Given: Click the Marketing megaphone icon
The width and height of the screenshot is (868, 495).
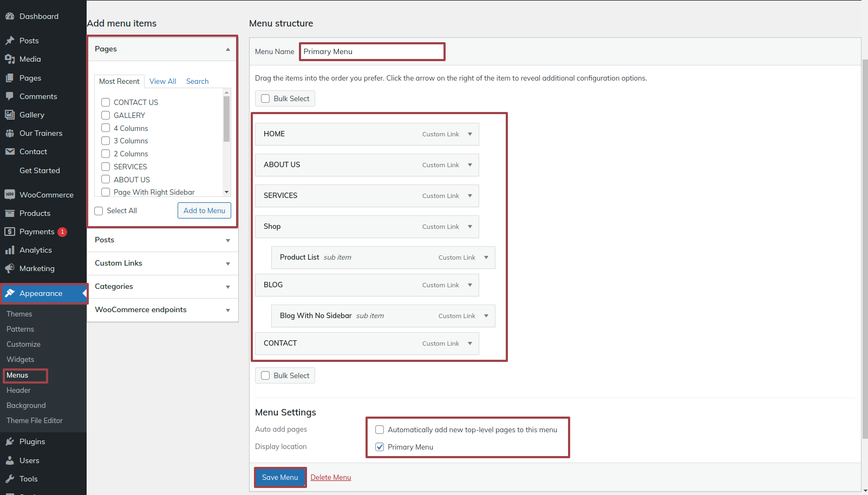Looking at the screenshot, I should coord(10,268).
